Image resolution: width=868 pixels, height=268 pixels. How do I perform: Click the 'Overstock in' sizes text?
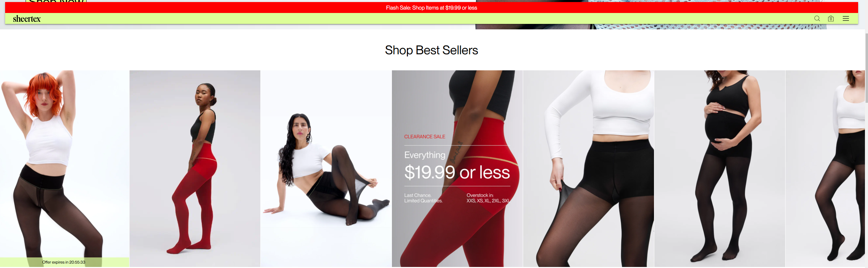click(x=488, y=198)
